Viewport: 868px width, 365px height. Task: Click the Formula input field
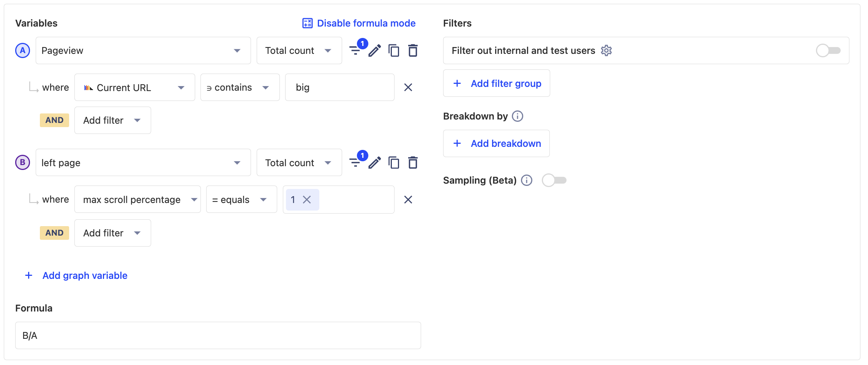point(218,335)
